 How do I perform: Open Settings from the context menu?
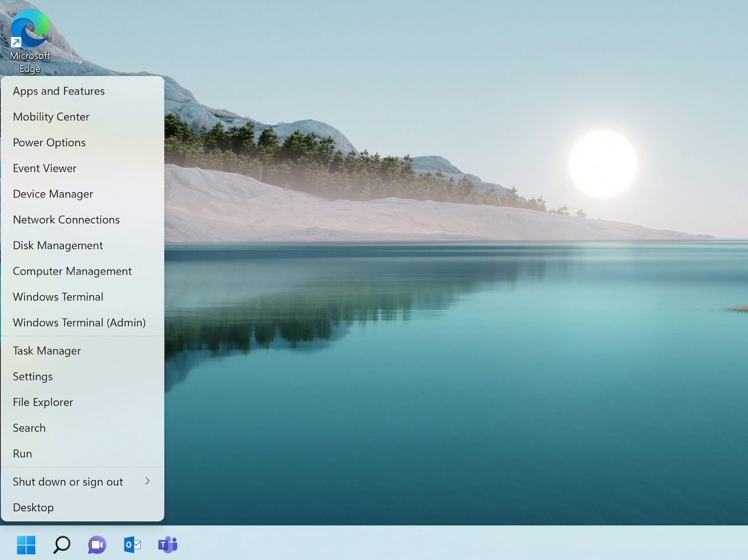[33, 376]
